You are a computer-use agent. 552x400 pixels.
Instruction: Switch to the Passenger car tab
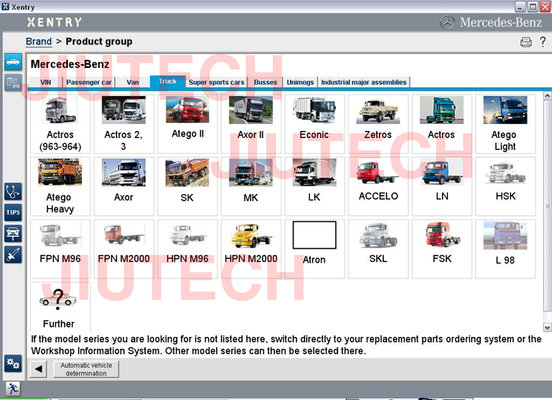(x=89, y=82)
